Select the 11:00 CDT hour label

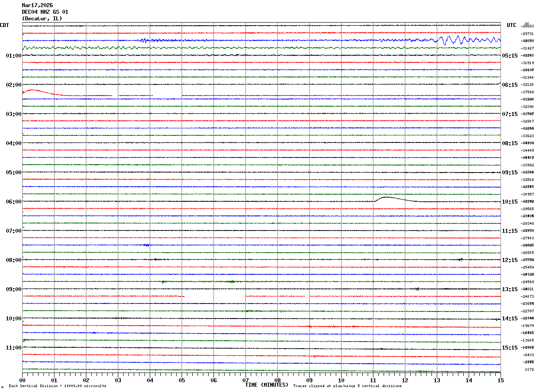pyautogui.click(x=14, y=348)
